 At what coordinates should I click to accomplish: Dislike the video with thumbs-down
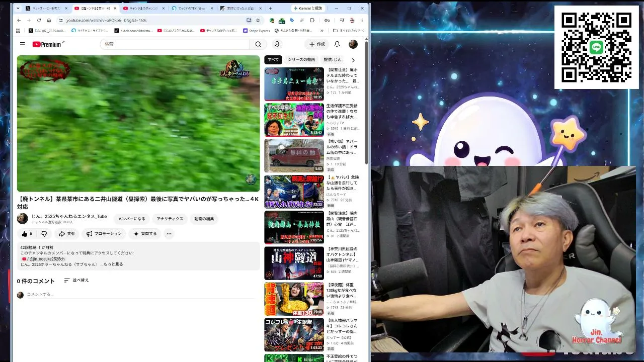44,234
